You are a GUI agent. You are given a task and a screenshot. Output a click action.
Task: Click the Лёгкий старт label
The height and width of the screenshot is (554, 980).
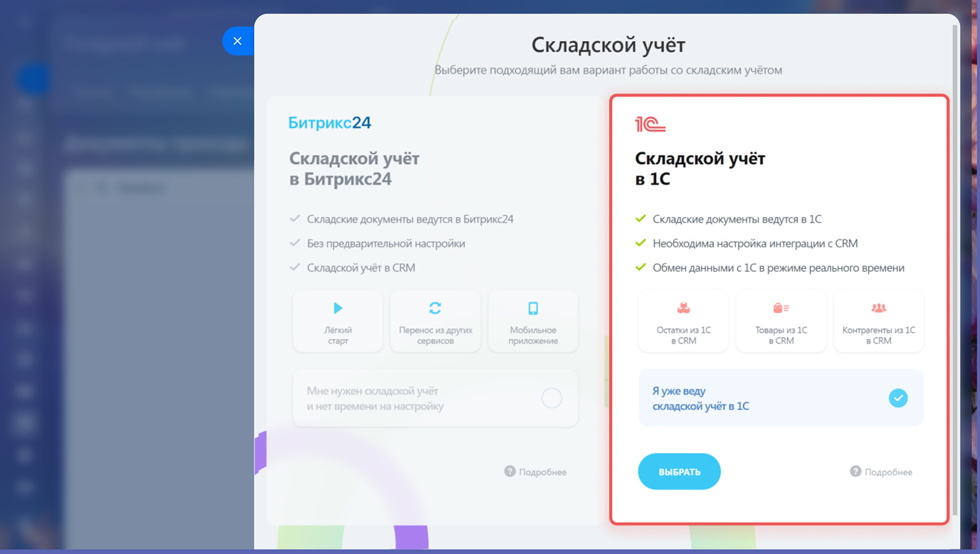(x=338, y=335)
